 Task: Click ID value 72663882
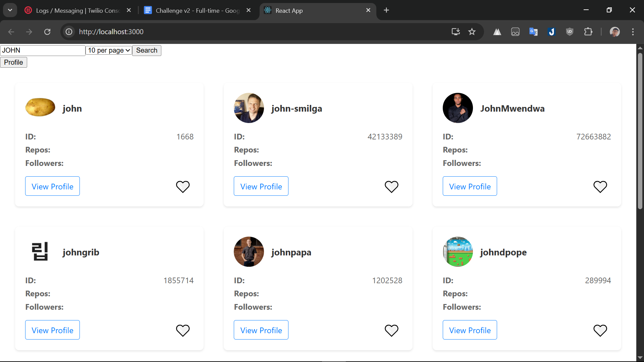pyautogui.click(x=593, y=137)
